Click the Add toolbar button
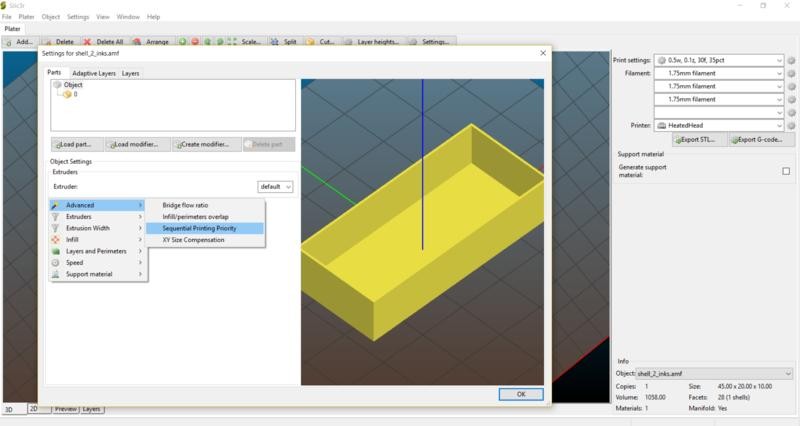 (19, 42)
